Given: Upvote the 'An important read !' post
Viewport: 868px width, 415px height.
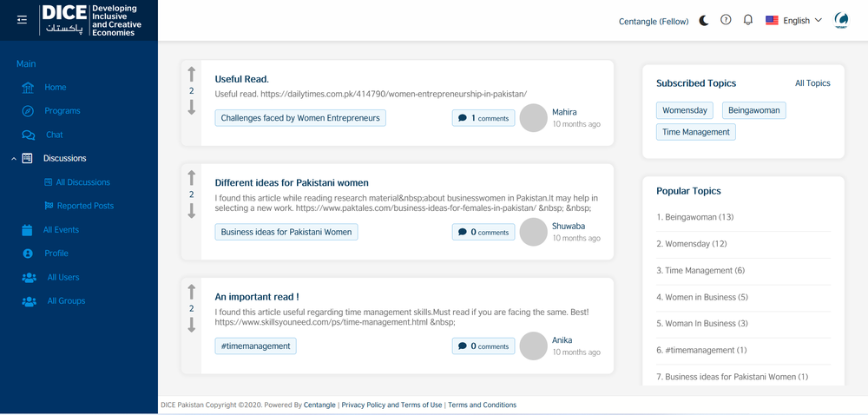Looking at the screenshot, I should pos(192,293).
